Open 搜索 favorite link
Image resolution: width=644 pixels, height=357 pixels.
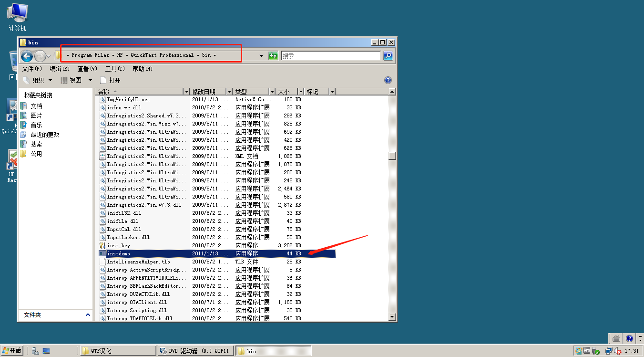(x=31, y=144)
